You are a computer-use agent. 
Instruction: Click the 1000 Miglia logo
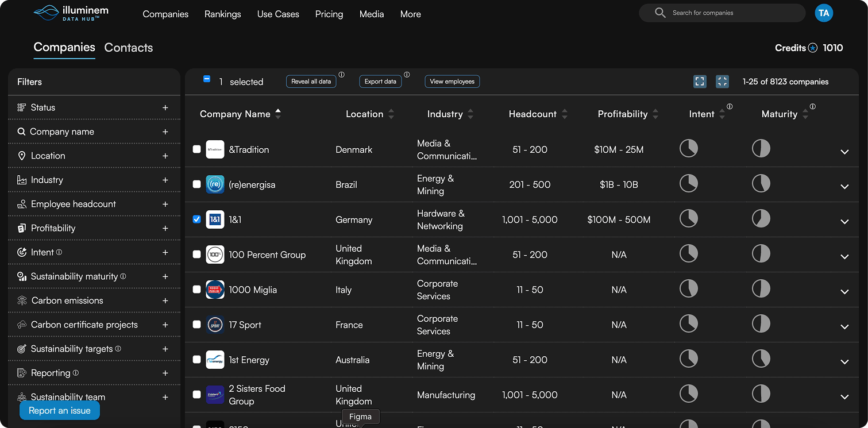point(215,290)
